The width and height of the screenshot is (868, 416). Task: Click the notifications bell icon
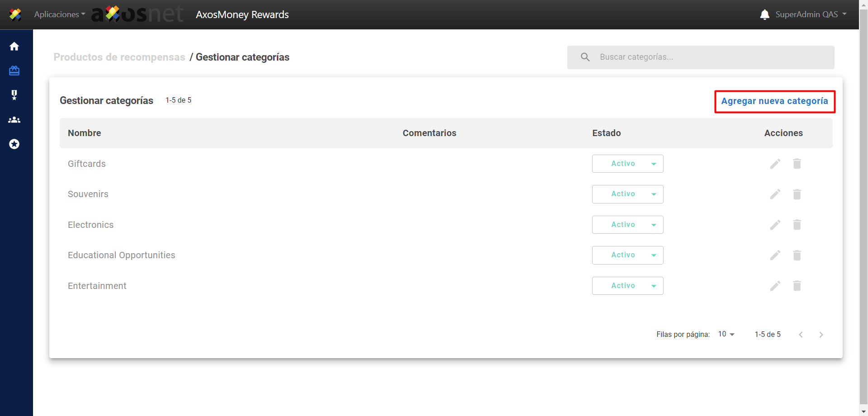tap(764, 14)
